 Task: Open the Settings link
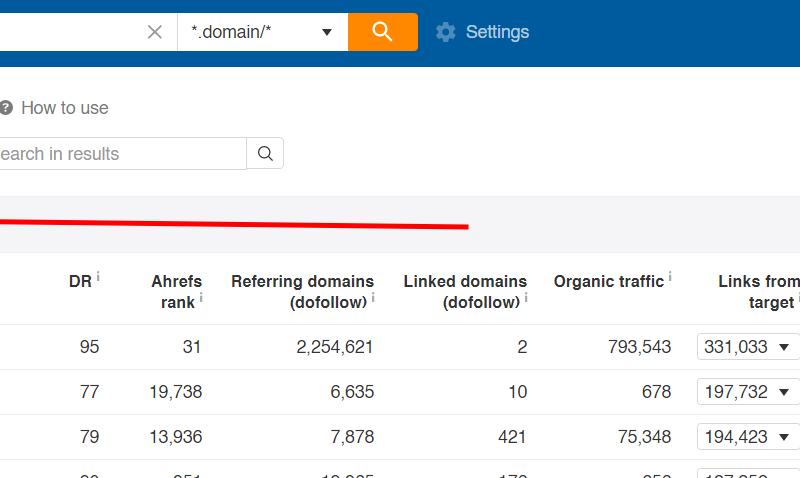coord(497,32)
